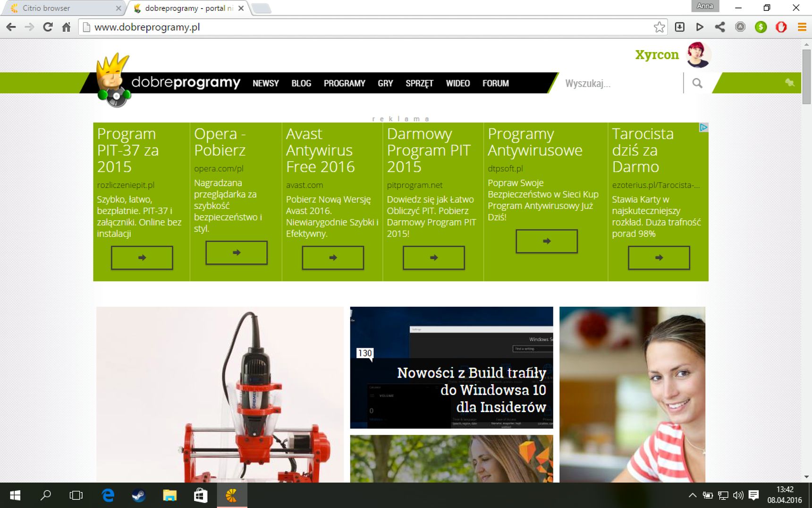Image resolution: width=812 pixels, height=508 pixels.
Task: Open the SPRZĘT menu item
Action: pos(419,83)
